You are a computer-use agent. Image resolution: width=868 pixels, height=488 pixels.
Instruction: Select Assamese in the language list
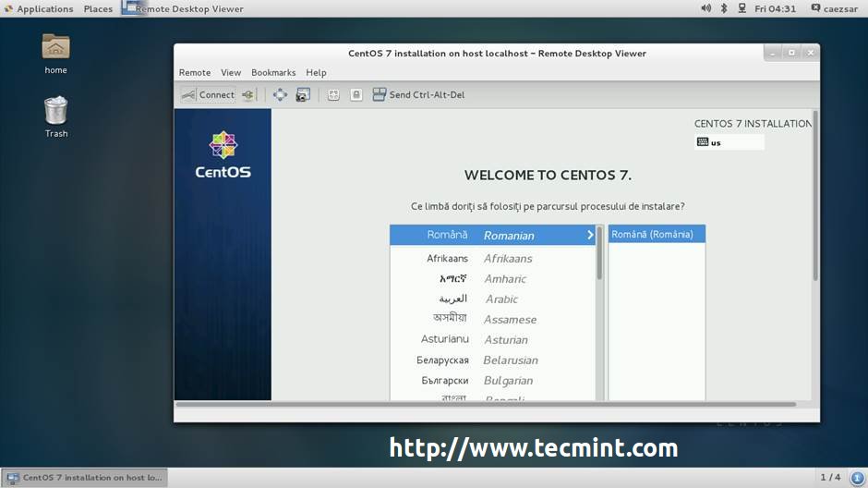[x=493, y=320]
